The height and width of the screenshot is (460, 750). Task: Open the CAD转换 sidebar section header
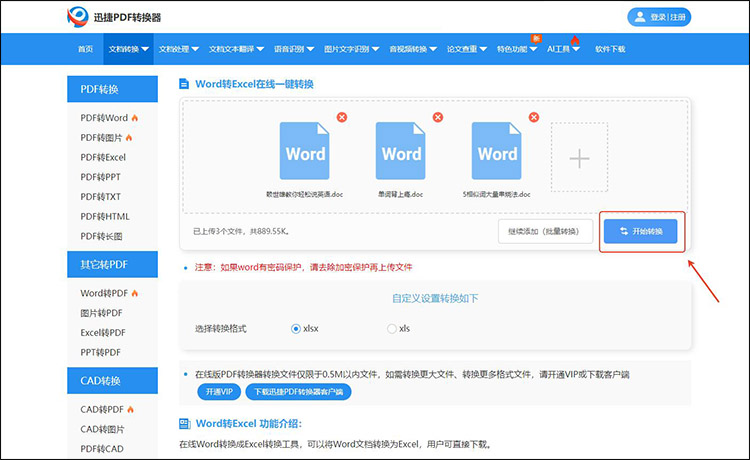112,381
